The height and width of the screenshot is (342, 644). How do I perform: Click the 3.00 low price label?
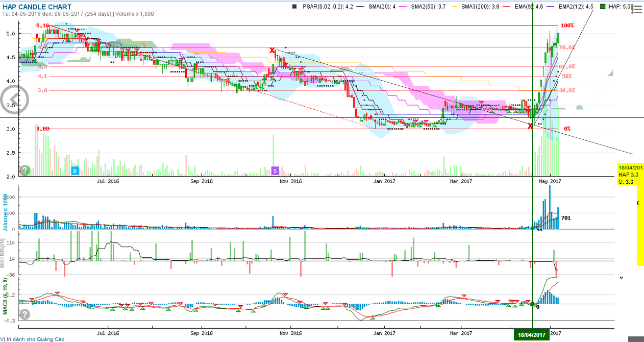point(43,129)
